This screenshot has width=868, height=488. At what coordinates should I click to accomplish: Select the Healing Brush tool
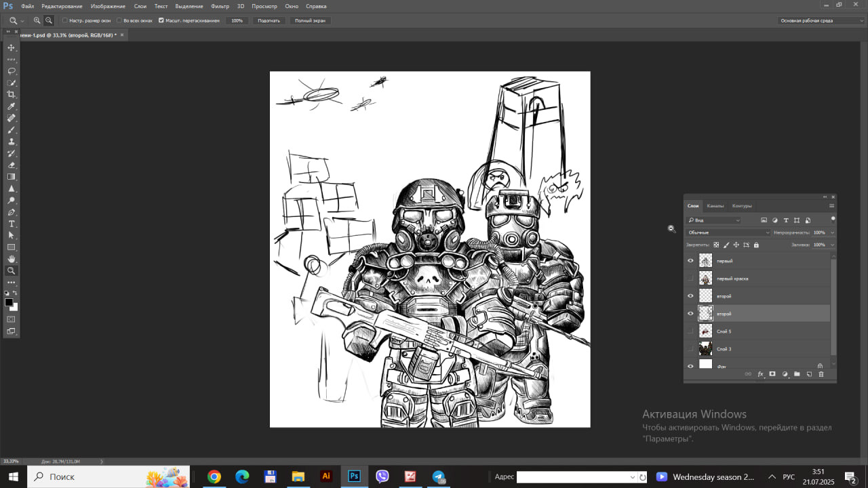click(x=11, y=118)
